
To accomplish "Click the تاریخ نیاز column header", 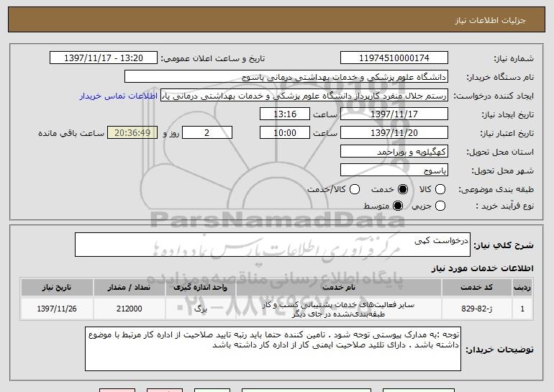I will (x=57, y=288).
